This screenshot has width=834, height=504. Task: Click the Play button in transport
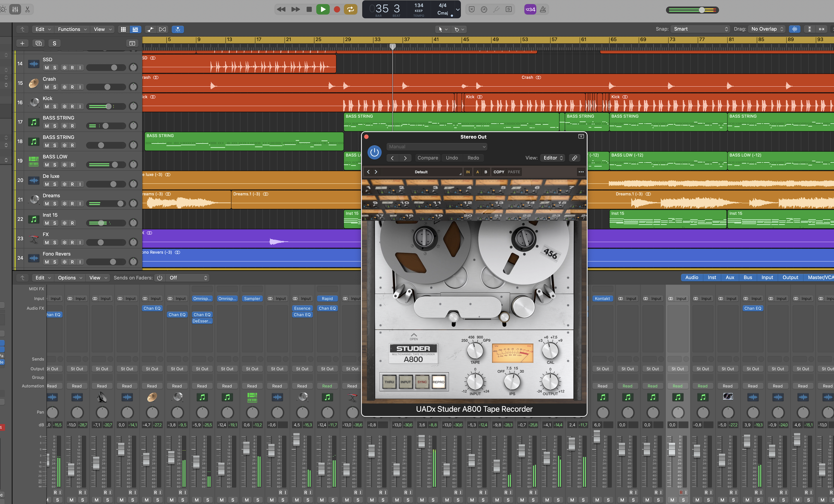[323, 9]
